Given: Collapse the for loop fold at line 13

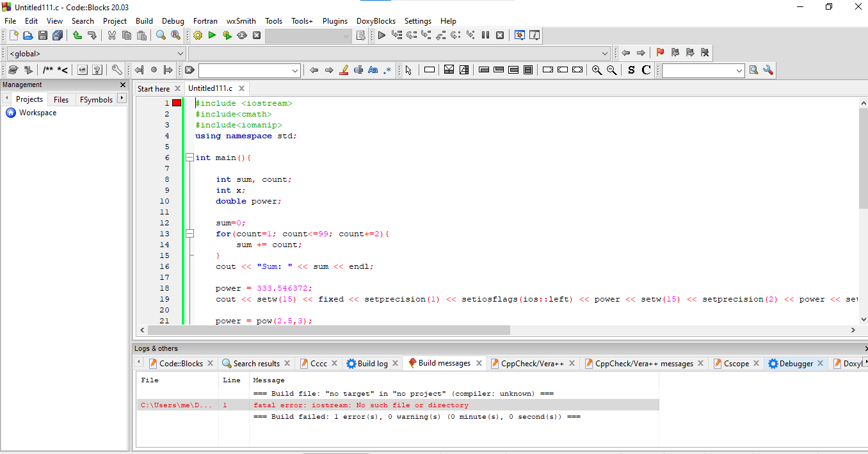Looking at the screenshot, I should tap(189, 234).
